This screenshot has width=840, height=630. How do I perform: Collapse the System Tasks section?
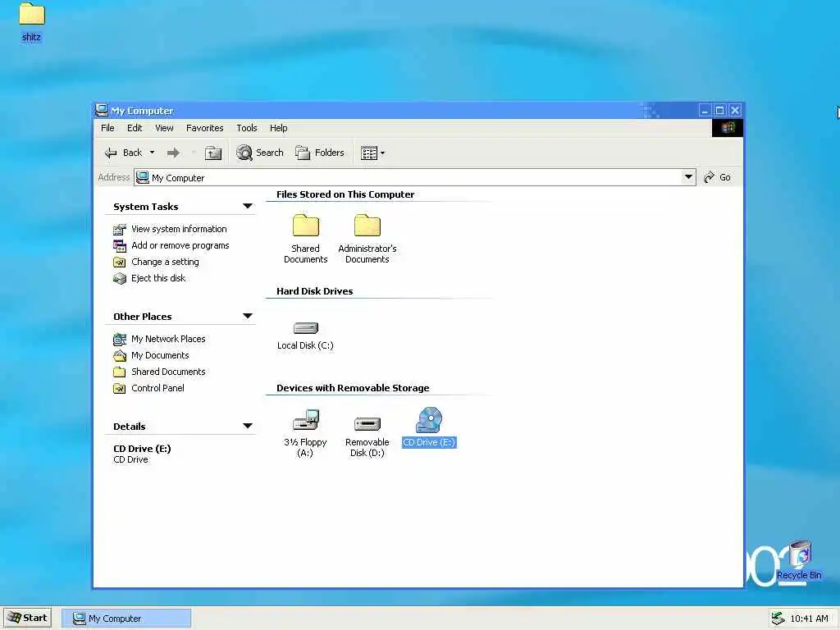coord(248,206)
